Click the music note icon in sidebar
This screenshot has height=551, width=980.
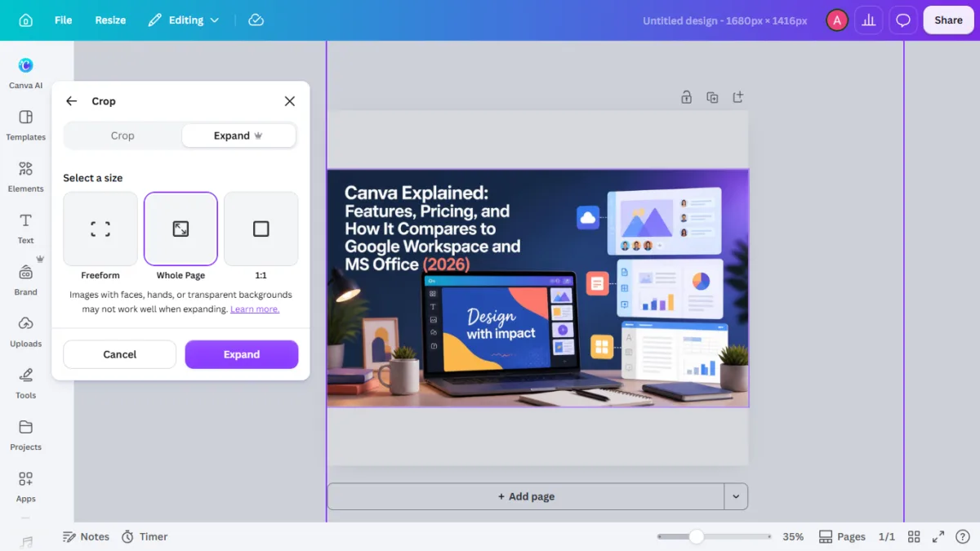point(26,542)
